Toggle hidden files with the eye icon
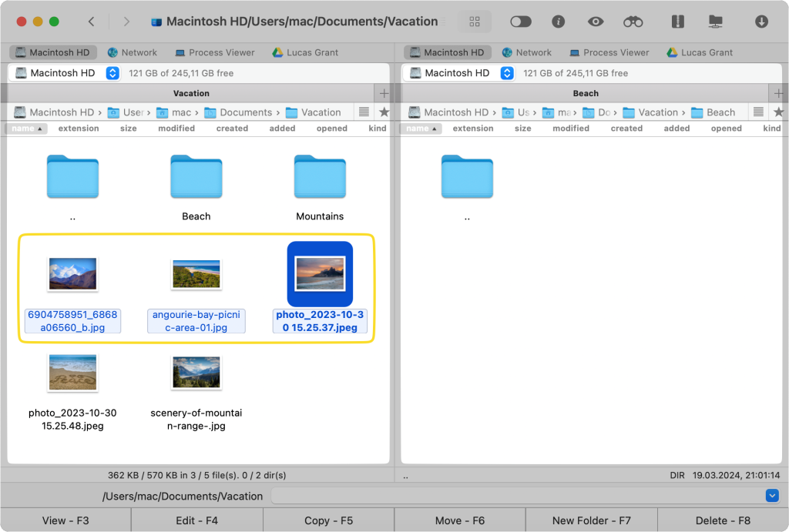Screen dimensions: 789x532 (595, 22)
